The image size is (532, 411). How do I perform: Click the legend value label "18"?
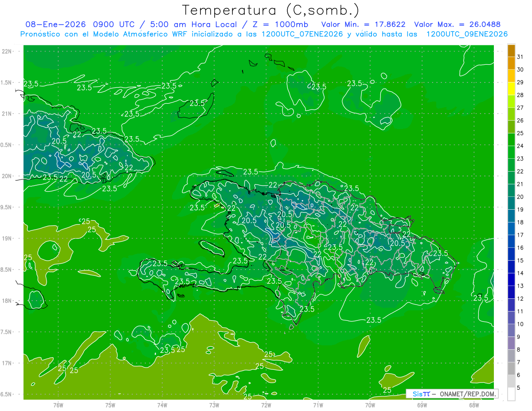pos(520,222)
